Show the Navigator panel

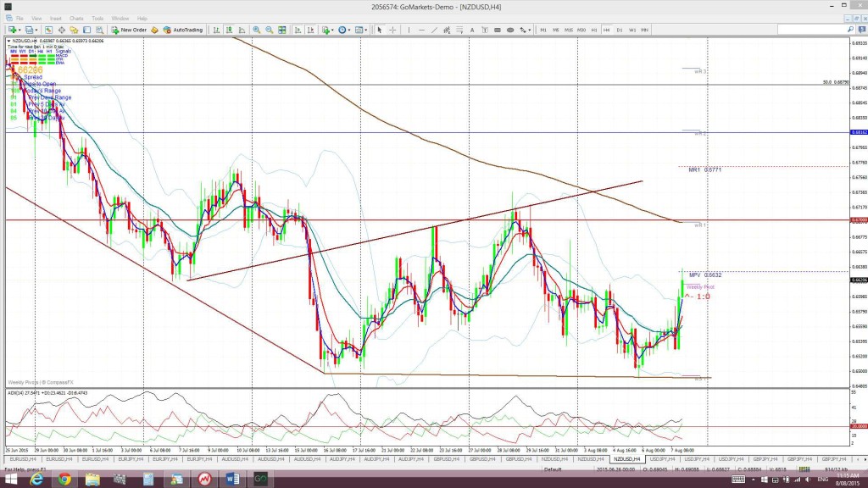pyautogui.click(x=75, y=30)
